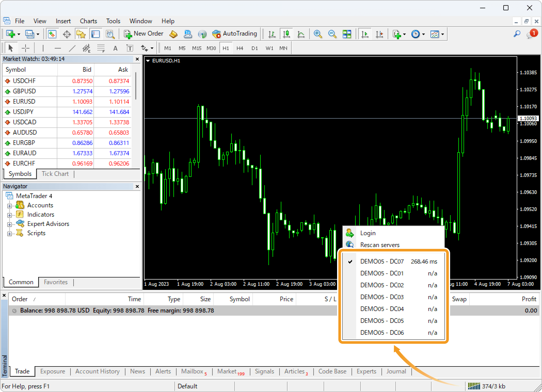Zoom in on the chart
Viewport: 542px width, 392px height.
tap(317, 34)
